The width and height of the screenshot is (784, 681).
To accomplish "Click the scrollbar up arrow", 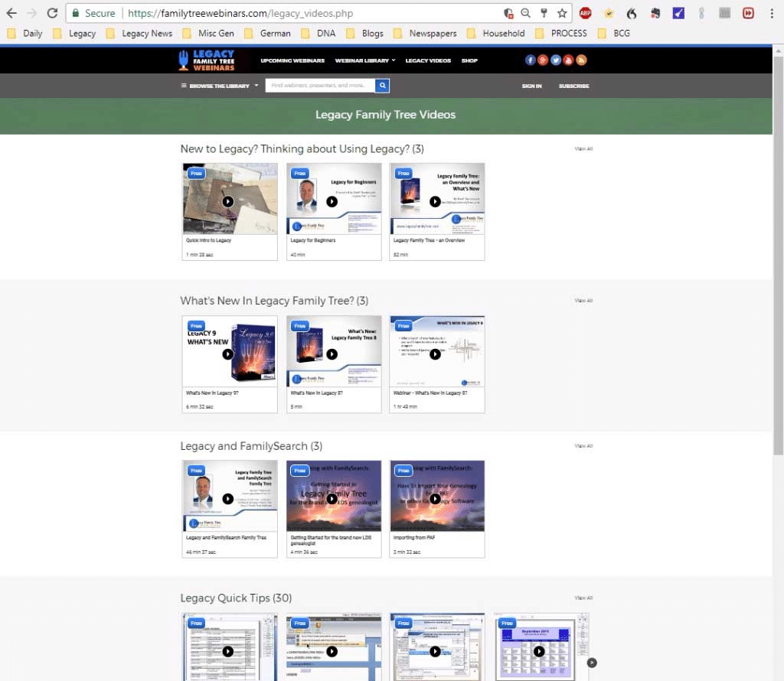I will pyautogui.click(x=778, y=51).
